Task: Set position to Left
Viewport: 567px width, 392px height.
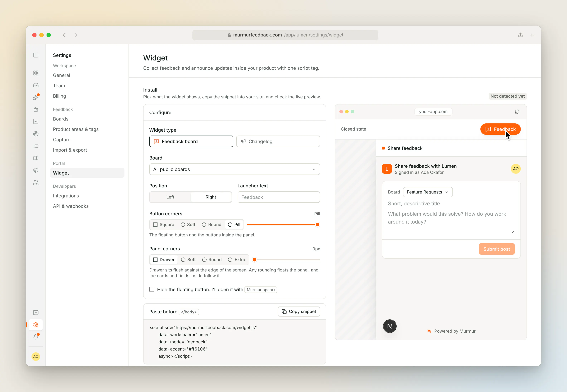Action: point(170,197)
